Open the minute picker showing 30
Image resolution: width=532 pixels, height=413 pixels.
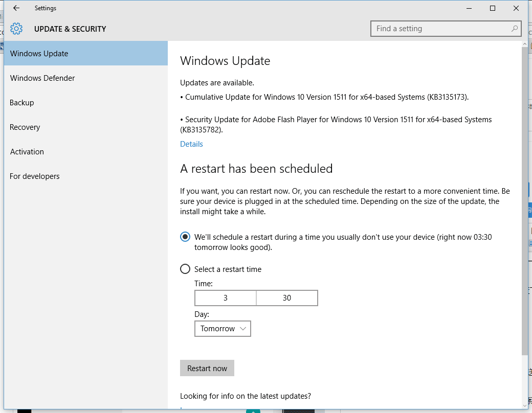[x=287, y=298]
